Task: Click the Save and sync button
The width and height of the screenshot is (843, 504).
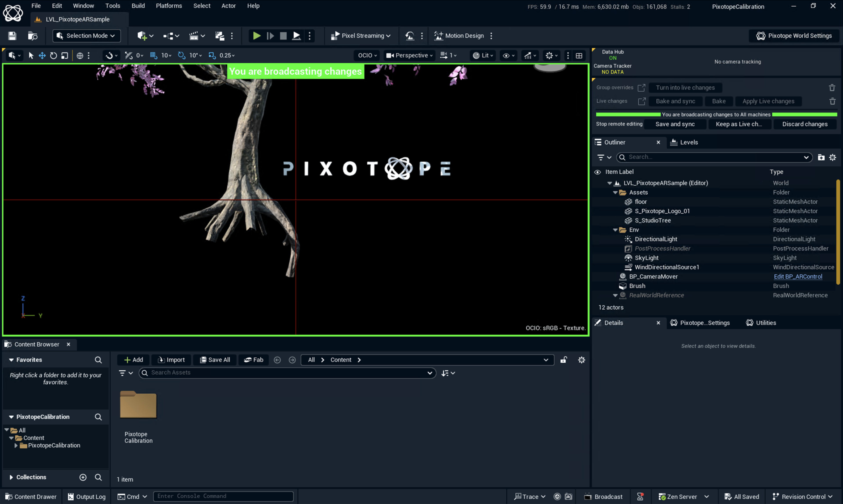Action: [675, 124]
